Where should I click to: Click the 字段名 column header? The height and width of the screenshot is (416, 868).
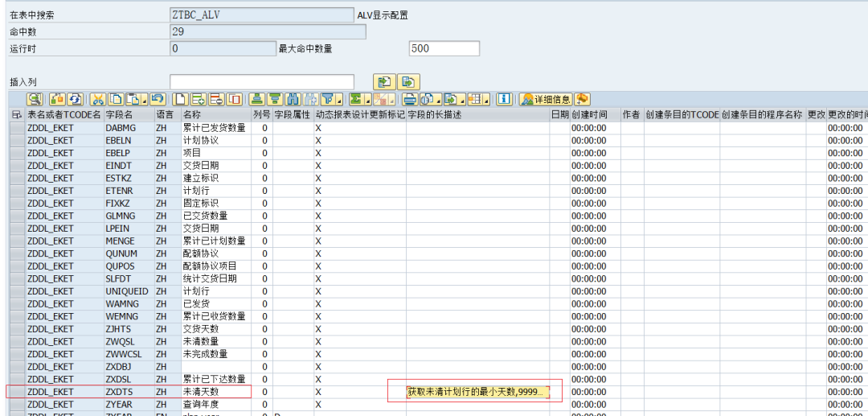(129, 115)
